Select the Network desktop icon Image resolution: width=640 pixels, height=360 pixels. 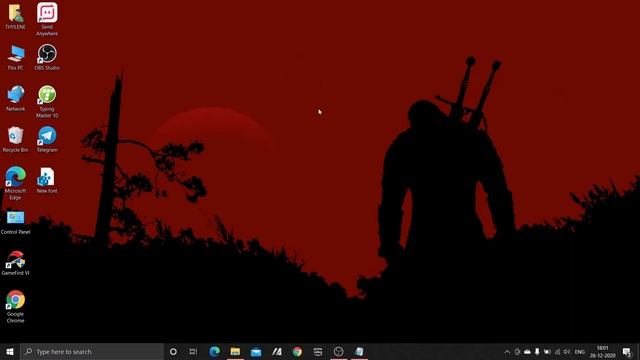point(16,99)
